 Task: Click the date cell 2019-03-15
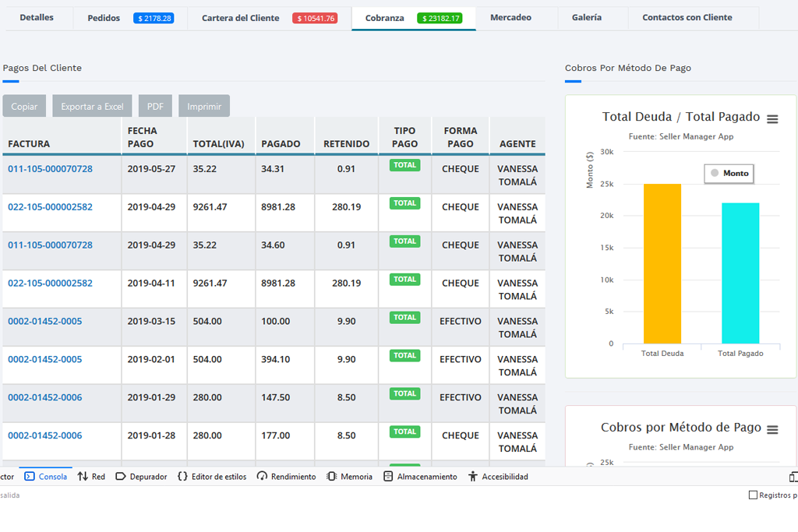tap(151, 322)
